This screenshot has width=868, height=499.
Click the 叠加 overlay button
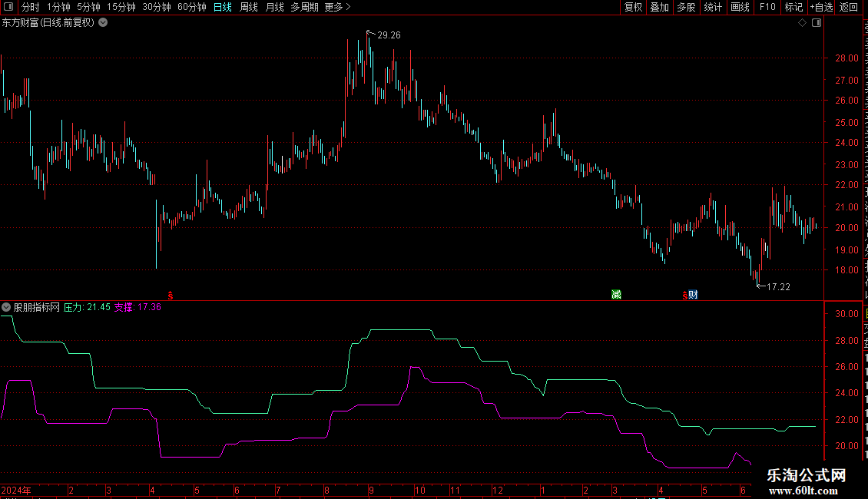coord(660,7)
